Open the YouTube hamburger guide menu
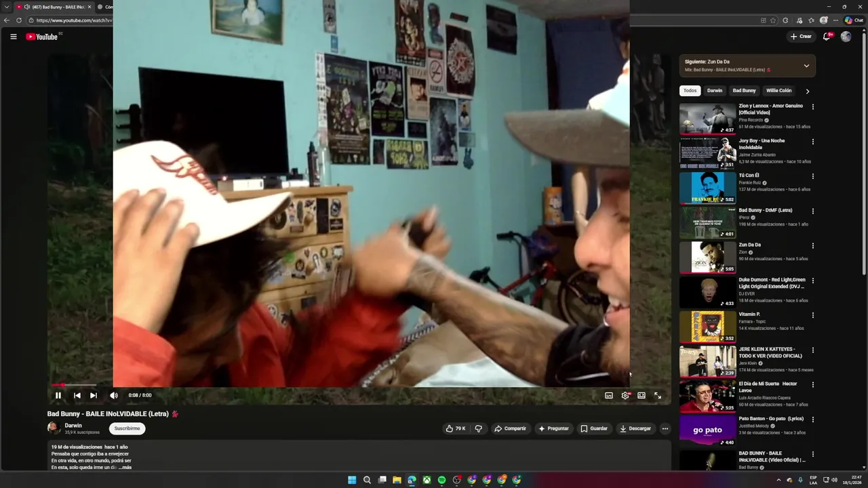Image resolution: width=868 pixels, height=488 pixels. tap(14, 37)
